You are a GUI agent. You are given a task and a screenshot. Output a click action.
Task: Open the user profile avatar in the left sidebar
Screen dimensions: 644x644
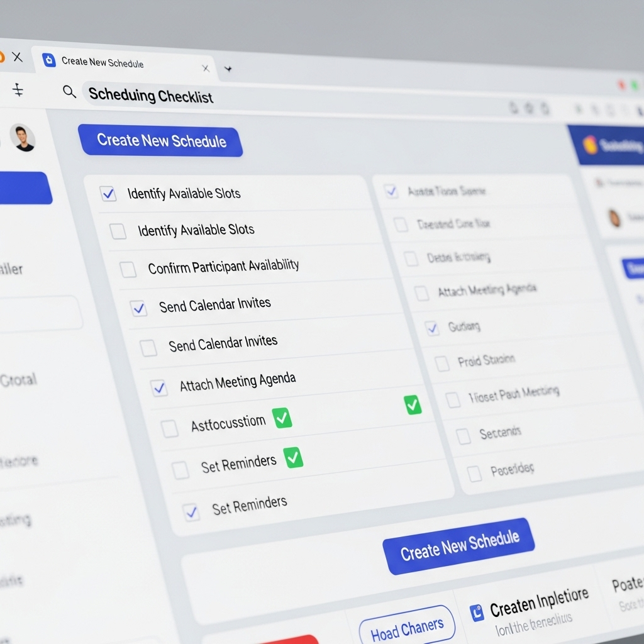(23, 138)
